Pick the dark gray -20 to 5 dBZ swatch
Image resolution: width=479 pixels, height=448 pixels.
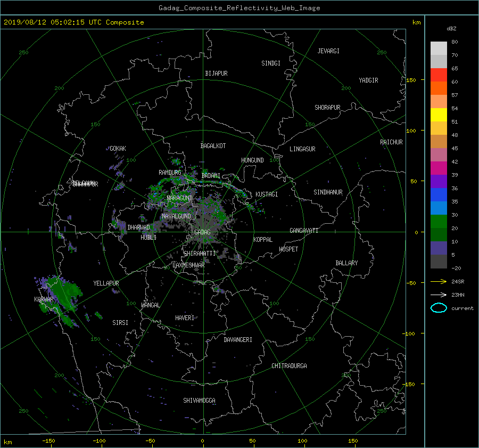[439, 261]
